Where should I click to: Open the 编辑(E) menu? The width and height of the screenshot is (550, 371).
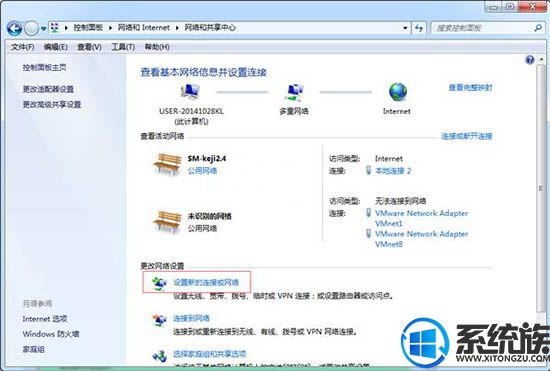coord(55,47)
